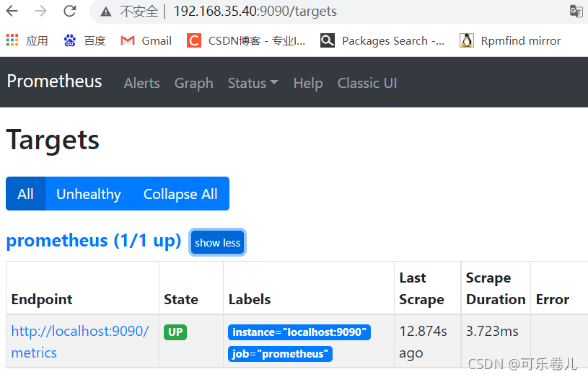Open the CSDN blog bookmark icon
This screenshot has height=377, width=588.
194,40
